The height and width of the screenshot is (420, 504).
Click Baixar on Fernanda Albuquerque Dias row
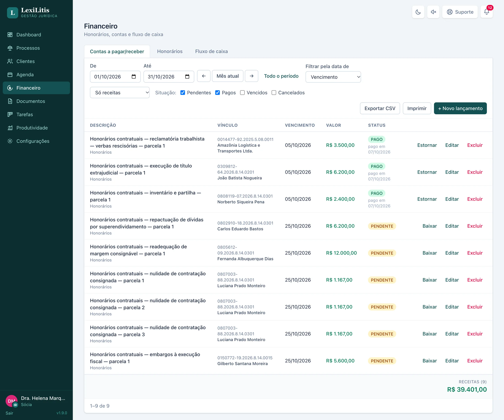430,253
